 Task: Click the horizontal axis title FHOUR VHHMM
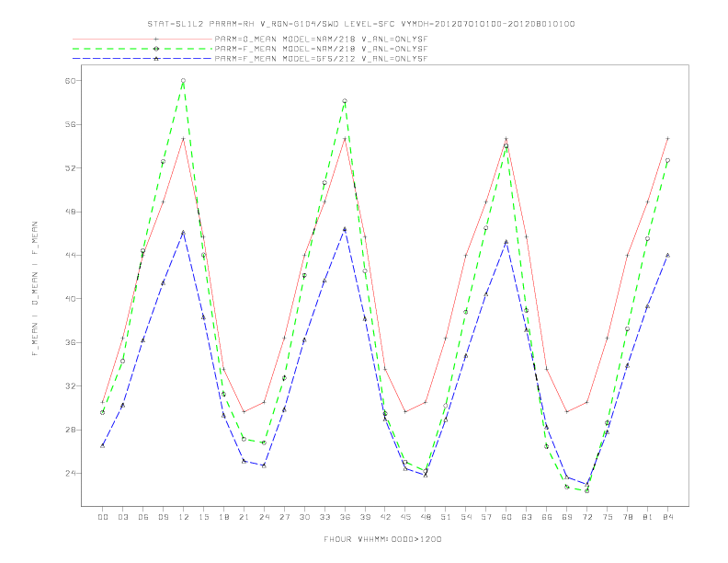(382, 539)
